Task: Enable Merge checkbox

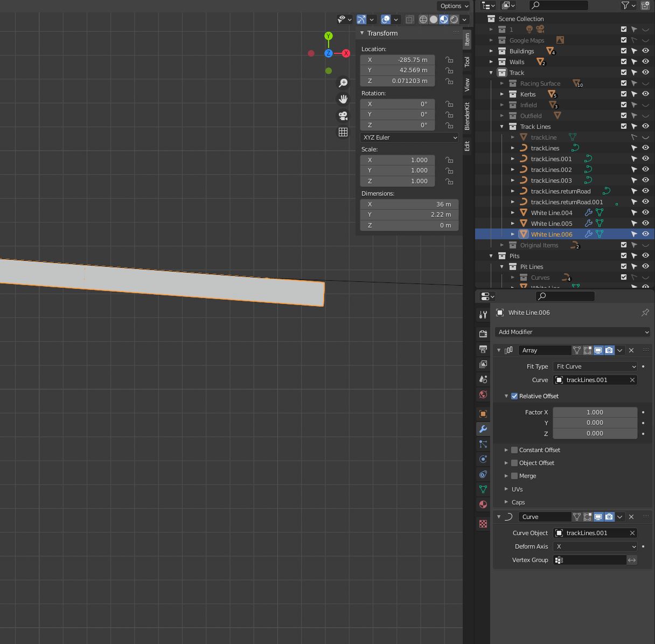Action: 514,476
